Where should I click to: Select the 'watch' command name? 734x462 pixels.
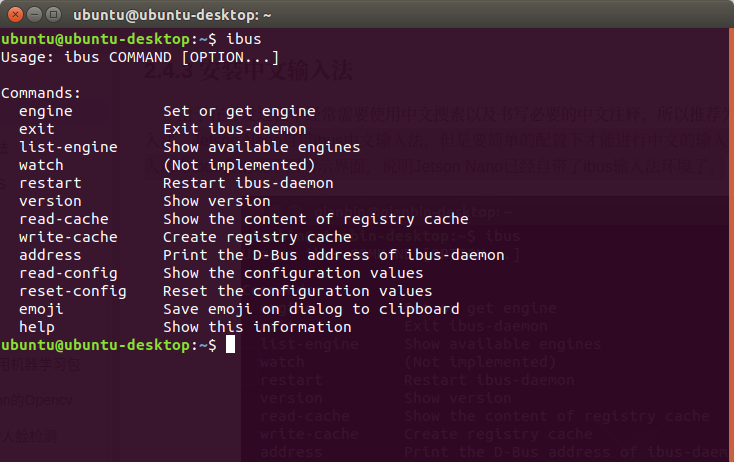pyautogui.click(x=41, y=165)
